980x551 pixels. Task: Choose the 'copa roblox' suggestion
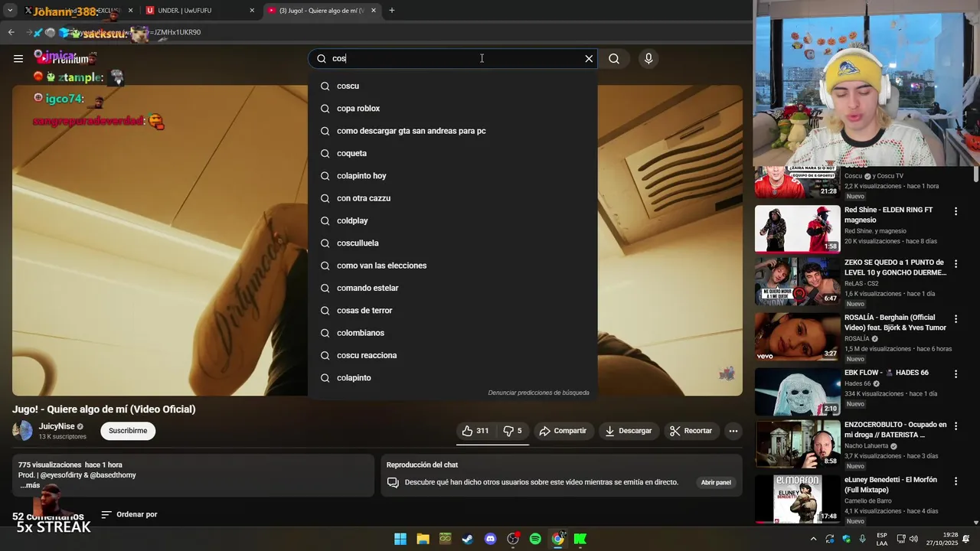[x=452, y=109]
